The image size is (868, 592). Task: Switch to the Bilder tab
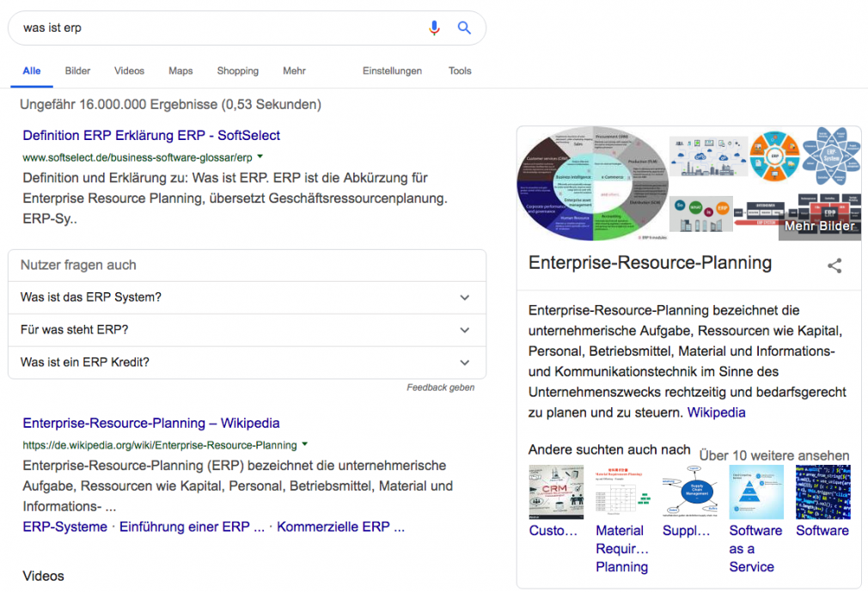[77, 70]
